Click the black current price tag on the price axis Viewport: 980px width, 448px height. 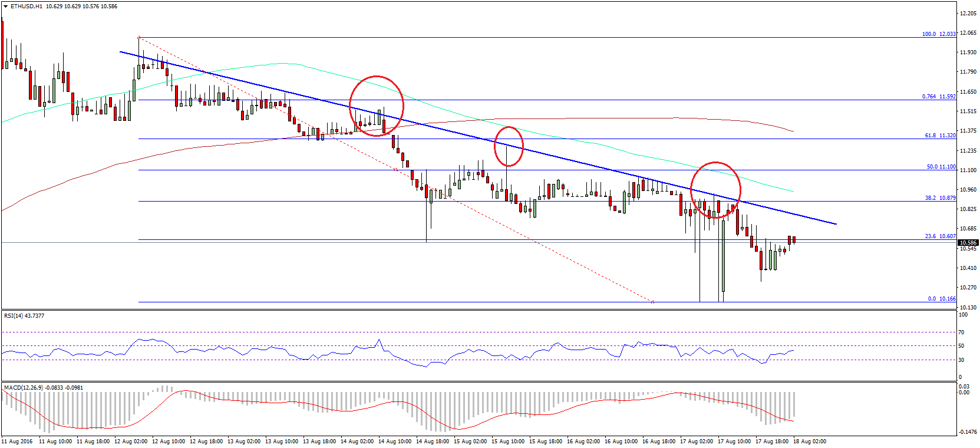(968, 242)
